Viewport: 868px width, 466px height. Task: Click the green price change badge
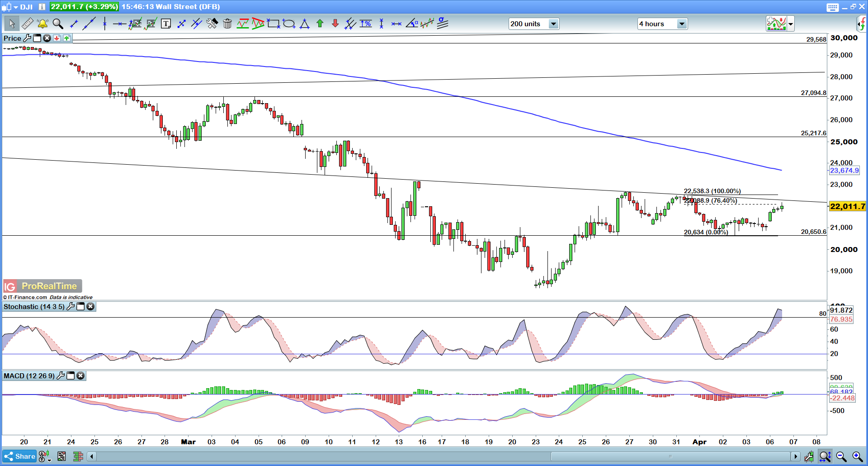pos(85,7)
